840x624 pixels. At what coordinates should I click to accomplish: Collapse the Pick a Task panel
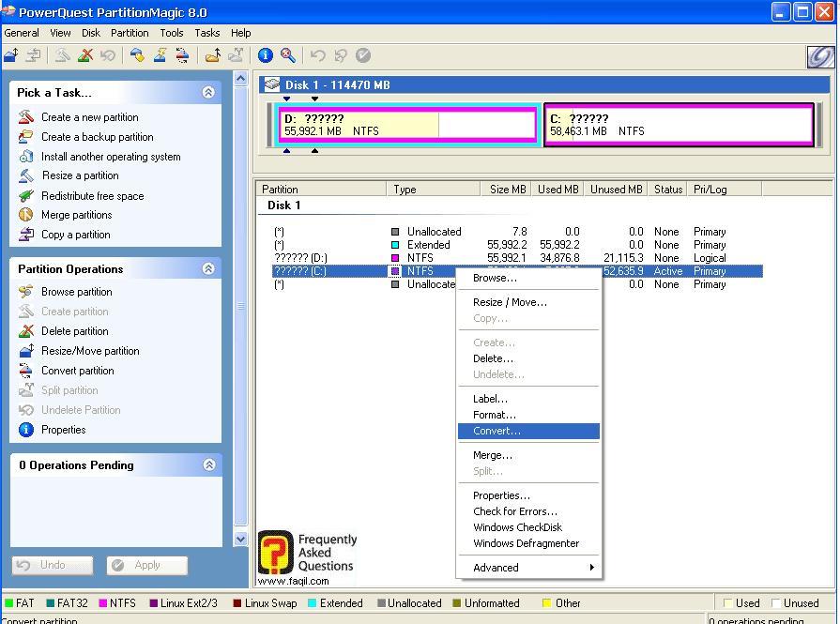207,92
